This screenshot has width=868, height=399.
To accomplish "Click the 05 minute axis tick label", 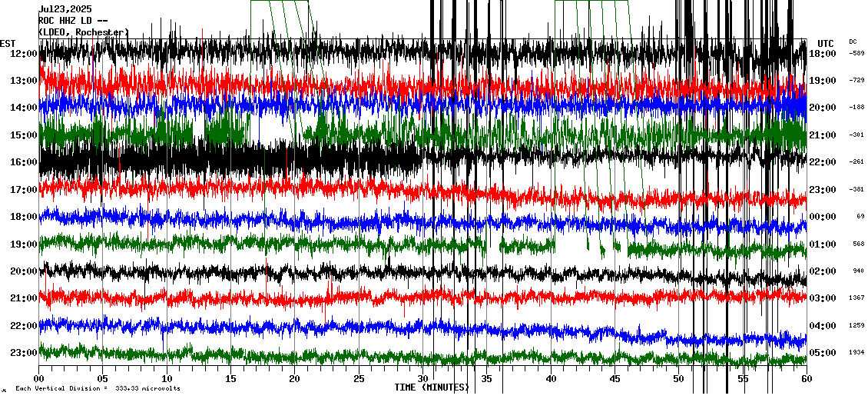I will pyautogui.click(x=102, y=379).
